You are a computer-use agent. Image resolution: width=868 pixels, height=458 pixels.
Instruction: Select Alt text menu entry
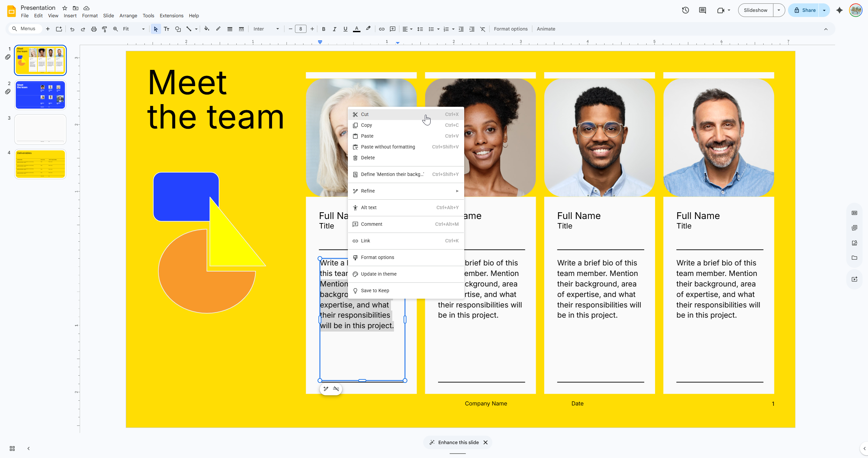pyautogui.click(x=406, y=207)
